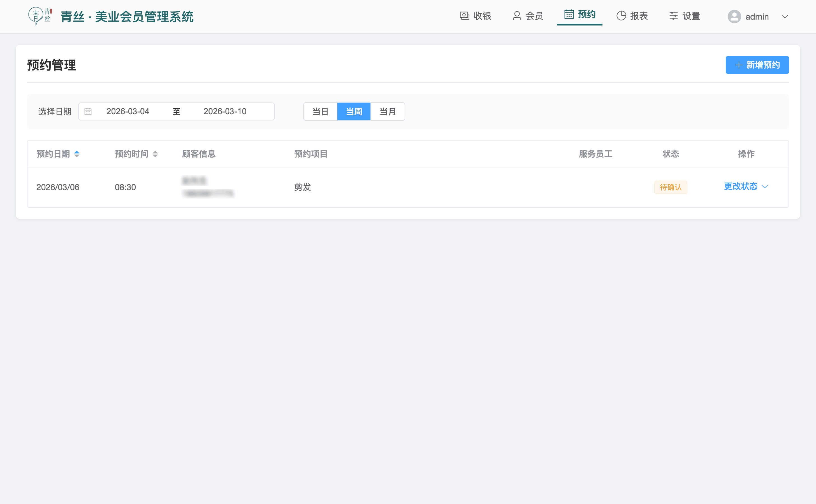Go to the 会员 members menu

click(528, 16)
